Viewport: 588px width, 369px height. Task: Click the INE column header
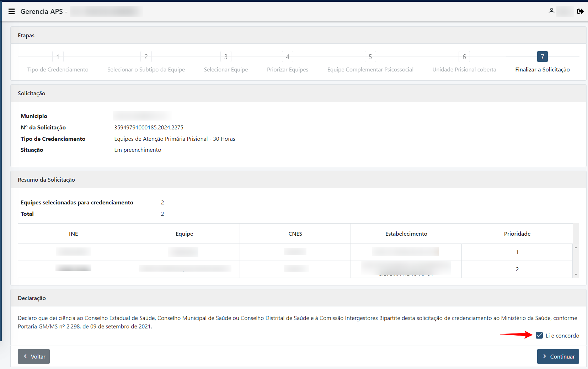click(74, 234)
